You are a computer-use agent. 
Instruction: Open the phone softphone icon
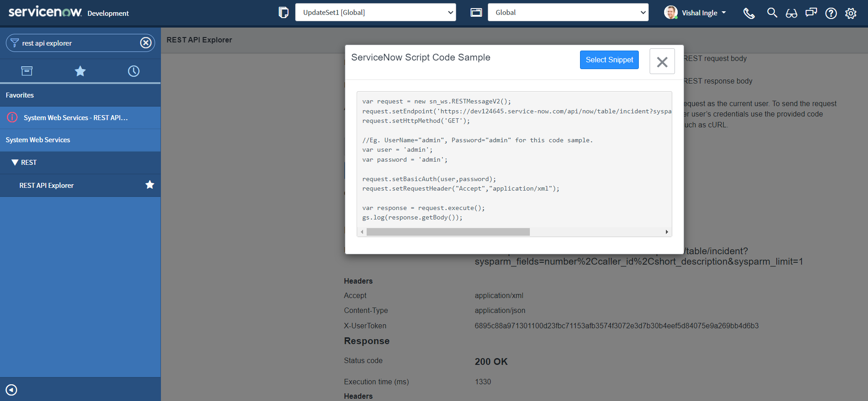pos(749,13)
